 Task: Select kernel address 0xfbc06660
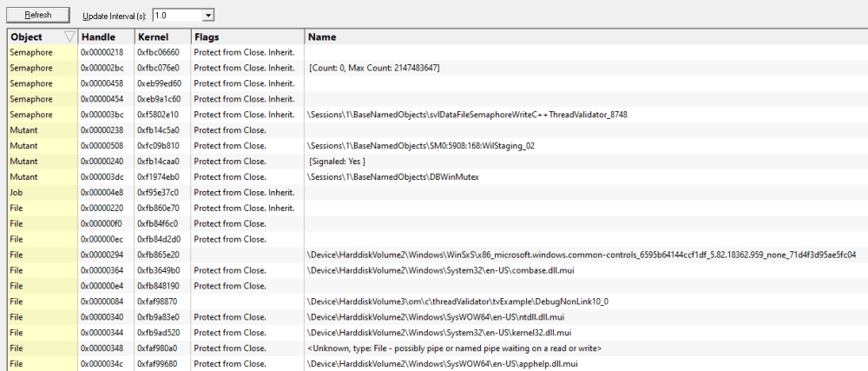tap(158, 53)
